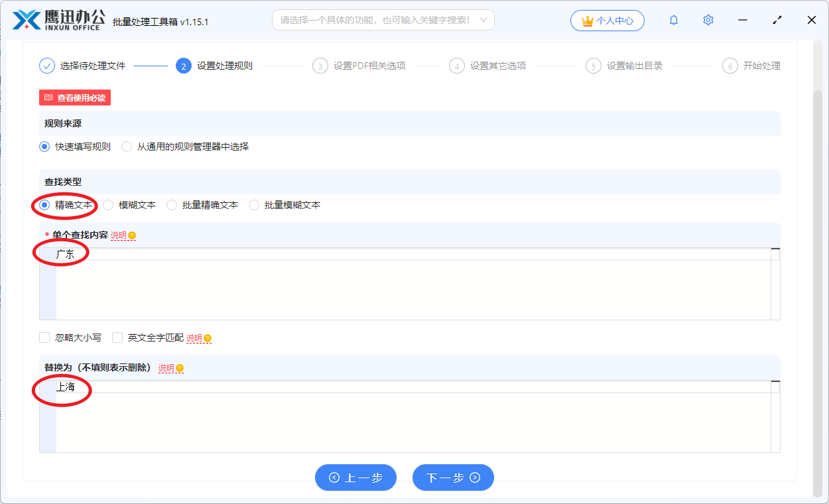Jump to step 6 开始处理
Image resolution: width=829 pixels, height=504 pixels.
[x=751, y=66]
